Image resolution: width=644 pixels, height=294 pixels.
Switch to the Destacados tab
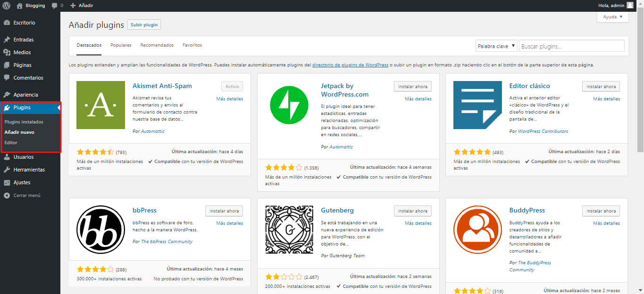pyautogui.click(x=89, y=45)
